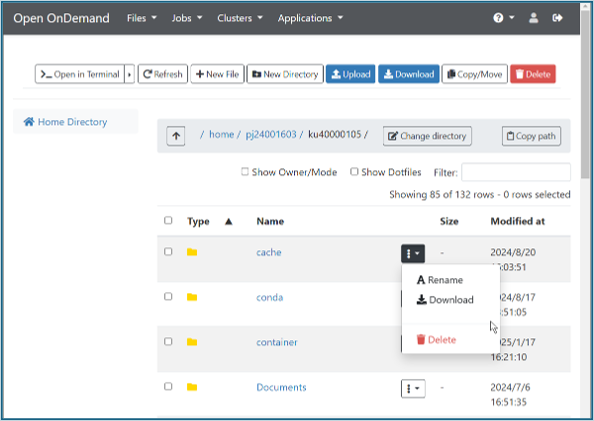Viewport: 594px width, 421px height.
Task: Select the container row checkbox
Action: click(x=168, y=341)
